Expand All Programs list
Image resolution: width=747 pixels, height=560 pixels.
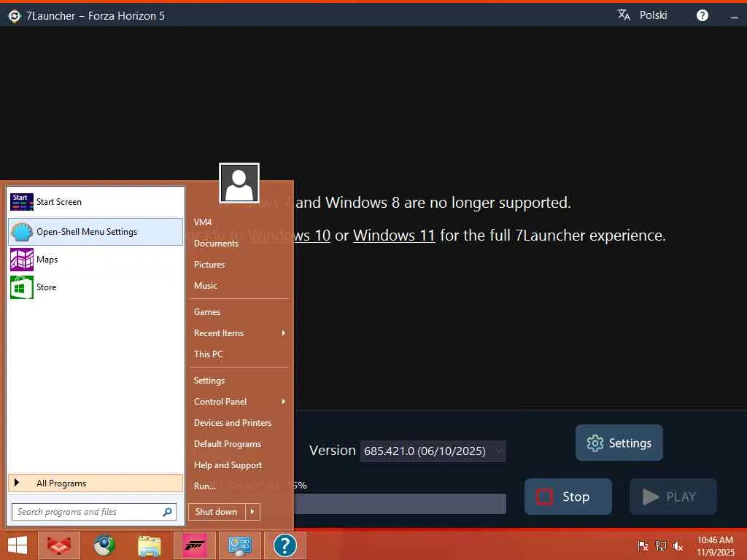(x=96, y=483)
